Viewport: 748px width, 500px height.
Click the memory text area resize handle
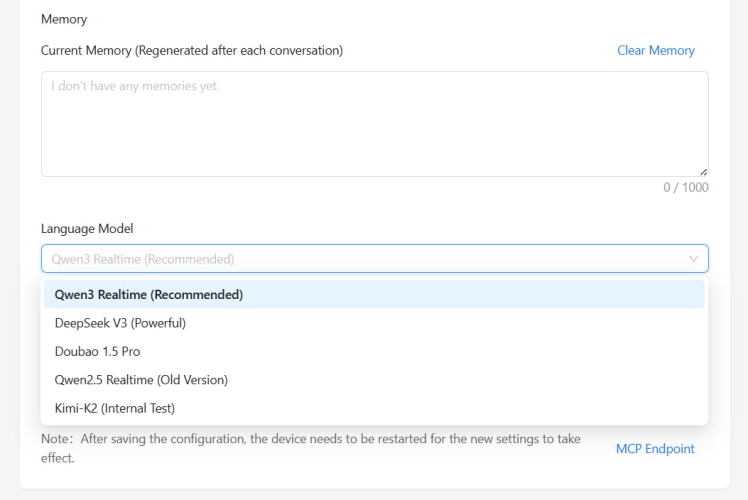pyautogui.click(x=703, y=171)
